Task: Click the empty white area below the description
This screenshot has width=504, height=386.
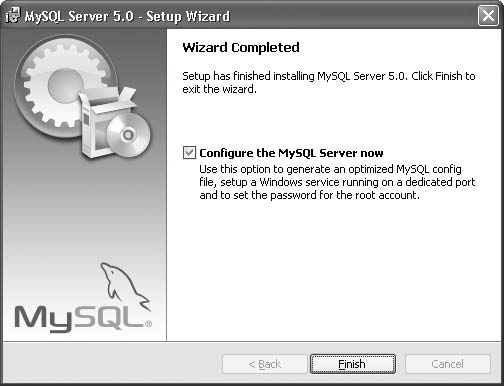Action: [x=333, y=270]
